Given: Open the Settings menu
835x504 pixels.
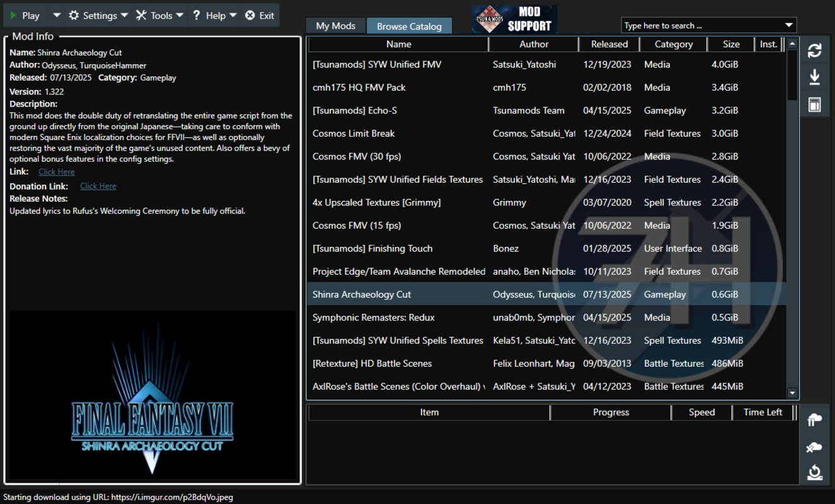Looking at the screenshot, I should point(98,15).
